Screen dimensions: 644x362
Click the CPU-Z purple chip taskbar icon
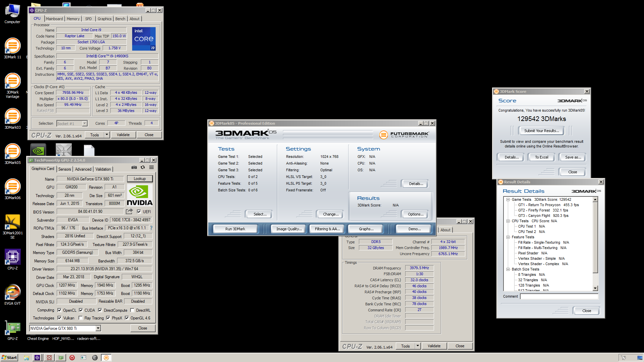(37, 358)
